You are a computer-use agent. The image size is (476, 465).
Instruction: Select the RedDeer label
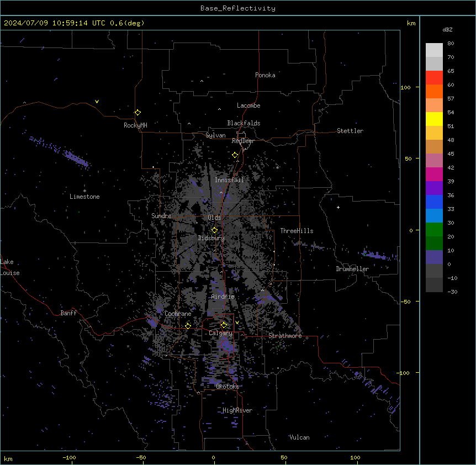click(x=243, y=141)
